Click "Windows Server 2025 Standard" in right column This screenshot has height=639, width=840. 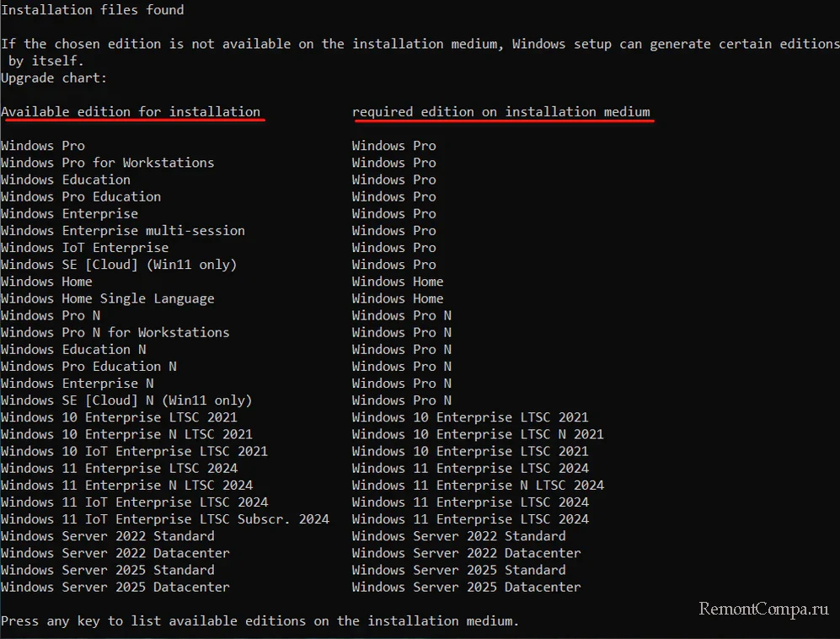click(x=458, y=570)
